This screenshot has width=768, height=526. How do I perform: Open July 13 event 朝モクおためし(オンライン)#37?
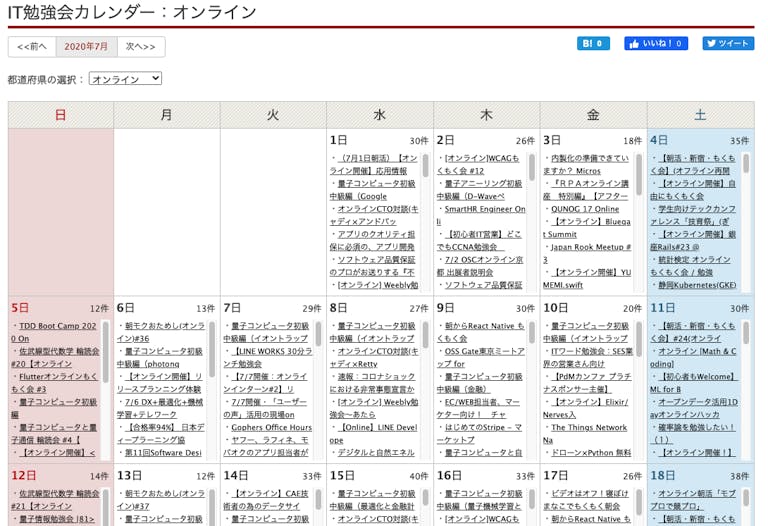coord(161,500)
